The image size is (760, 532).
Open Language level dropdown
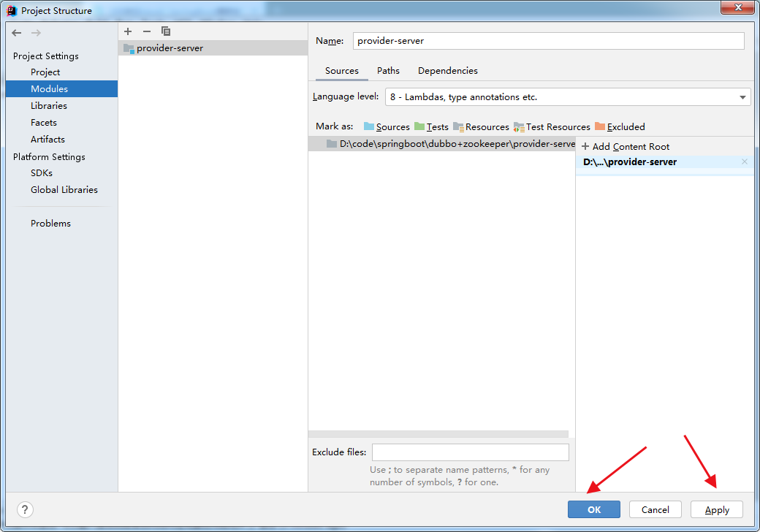pos(568,97)
